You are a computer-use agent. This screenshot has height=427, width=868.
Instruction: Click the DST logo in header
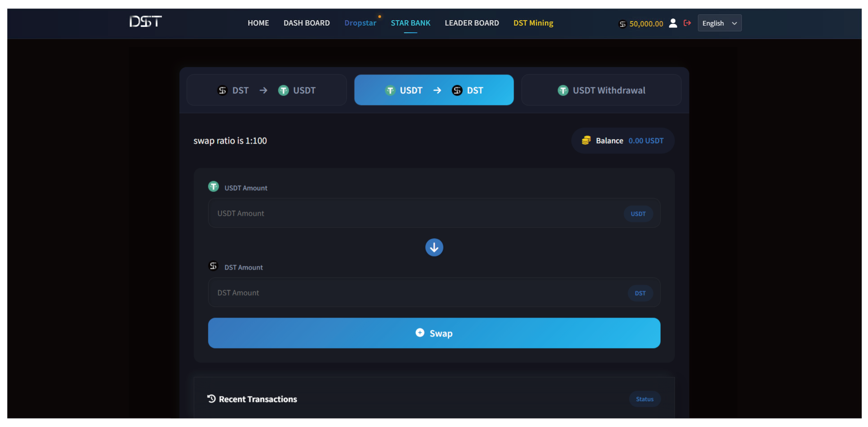[x=145, y=22]
